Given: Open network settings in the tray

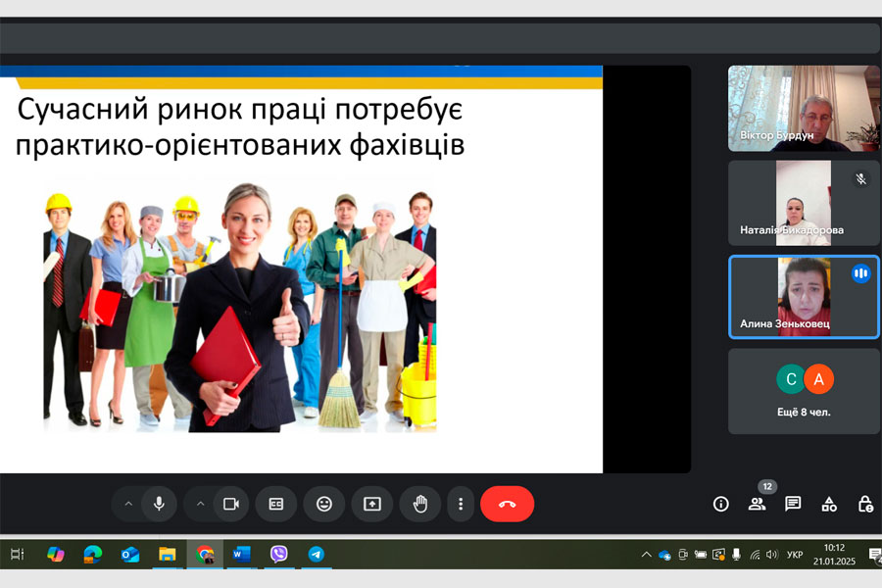Looking at the screenshot, I should tap(755, 555).
